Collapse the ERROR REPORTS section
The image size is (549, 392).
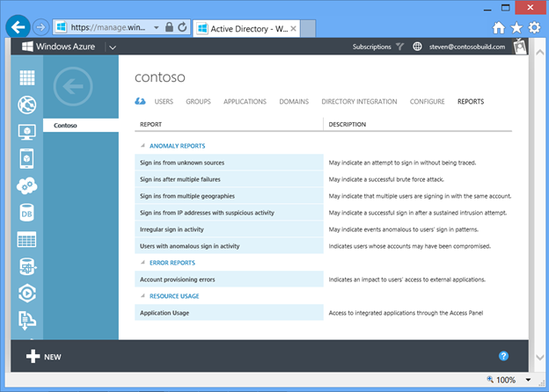click(143, 263)
